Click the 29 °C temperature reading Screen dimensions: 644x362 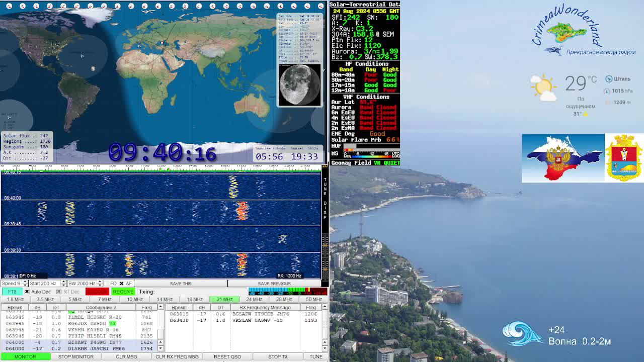pos(580,83)
